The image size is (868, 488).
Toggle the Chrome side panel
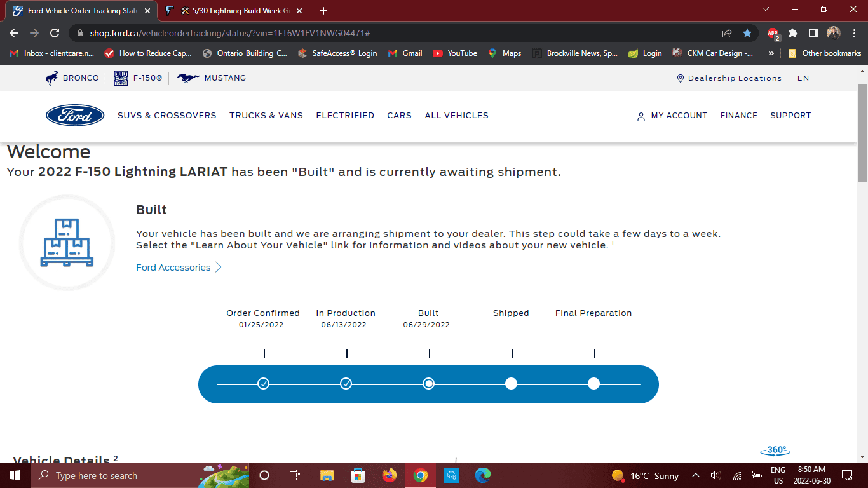point(813,33)
